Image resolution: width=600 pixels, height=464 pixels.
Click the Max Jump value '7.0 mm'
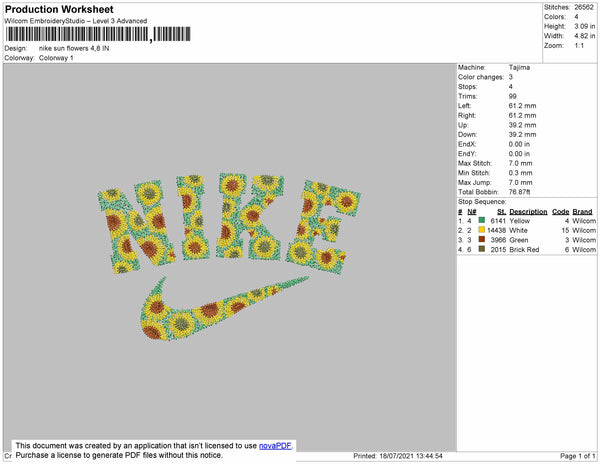click(x=520, y=182)
